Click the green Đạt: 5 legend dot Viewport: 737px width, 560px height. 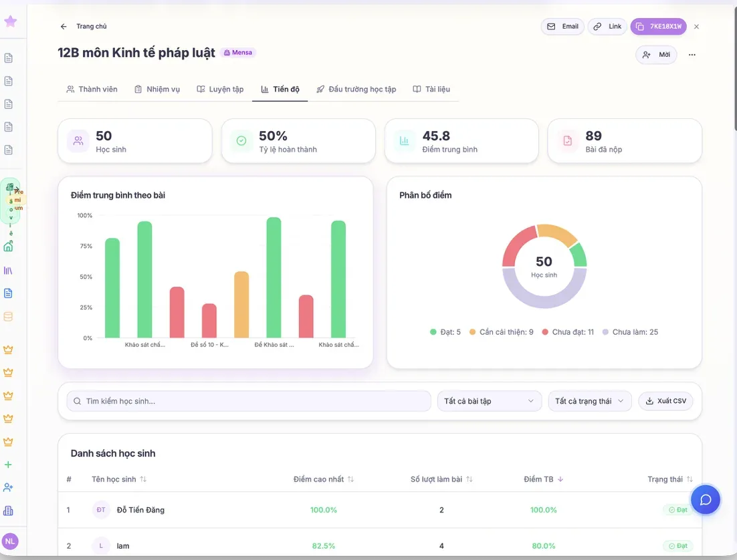[x=433, y=332]
